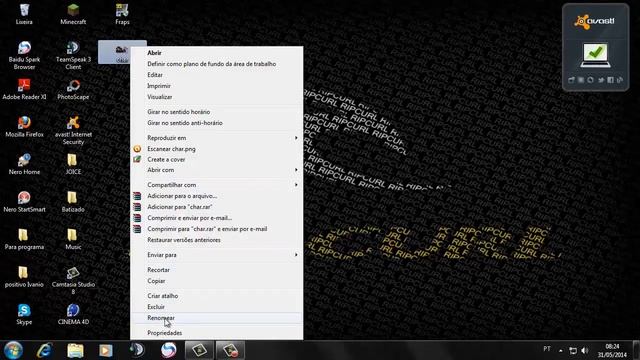Image resolution: width=640 pixels, height=360 pixels.
Task: Select the Fraps desktop shortcut
Action: [x=122, y=14]
